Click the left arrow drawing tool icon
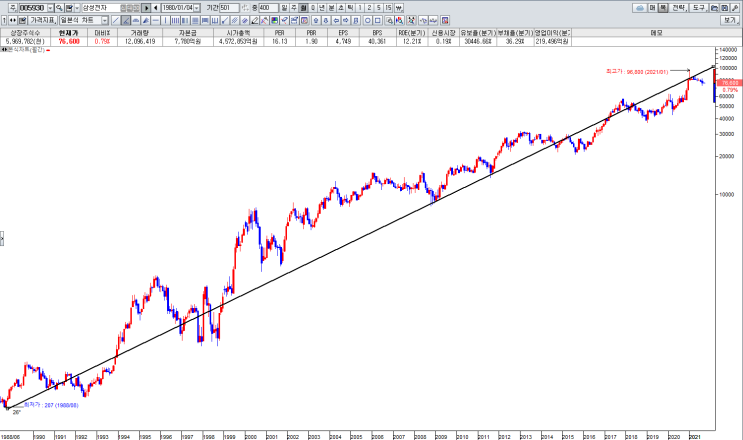The image size is (743, 440). pos(336,20)
